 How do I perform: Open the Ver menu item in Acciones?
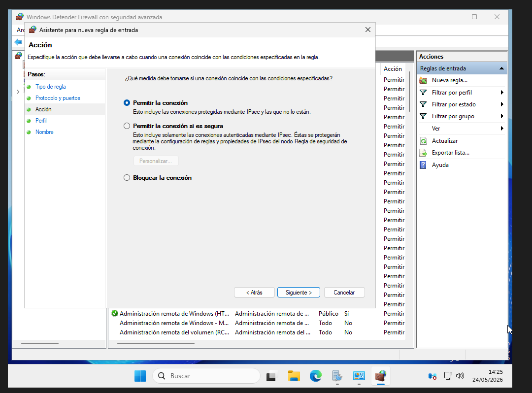tap(436, 129)
